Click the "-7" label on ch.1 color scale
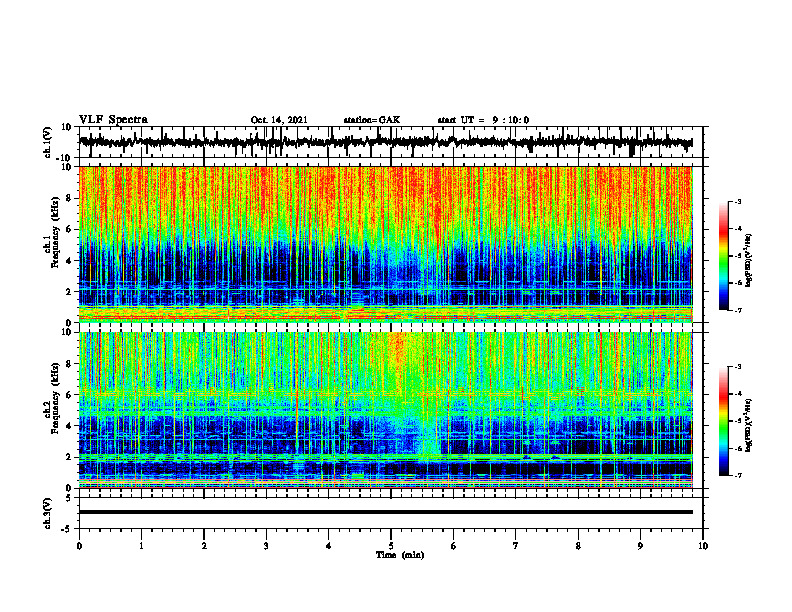Viewport: 792px width, 612px height. (x=738, y=310)
